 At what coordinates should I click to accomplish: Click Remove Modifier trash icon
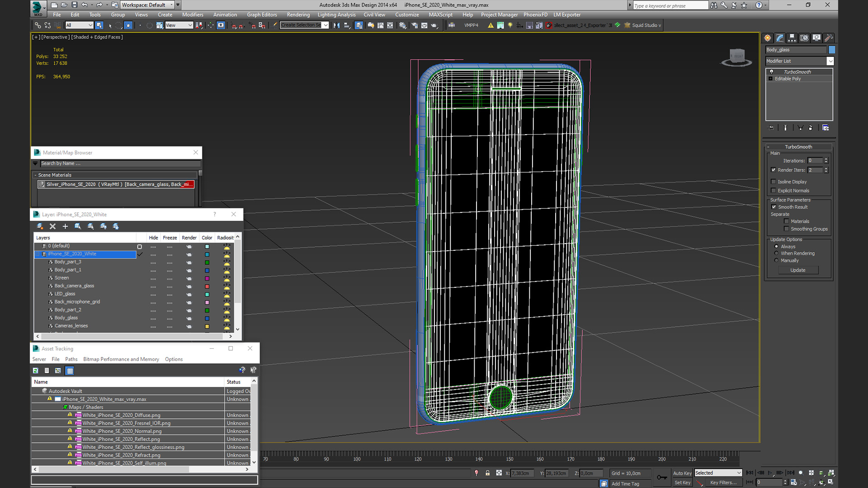(811, 128)
